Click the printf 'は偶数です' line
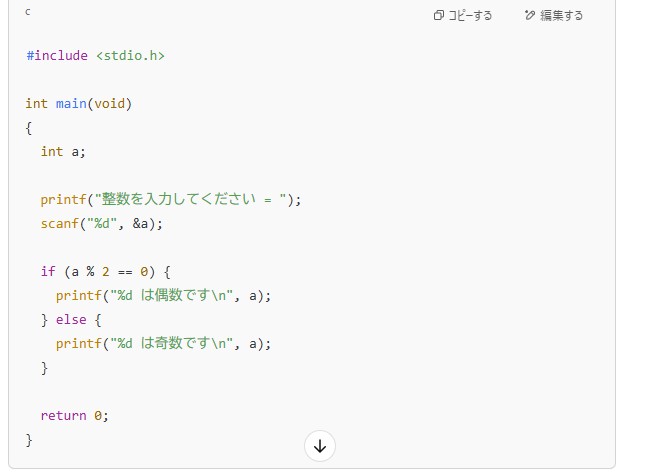Image resolution: width=645 pixels, height=474 pixels. (163, 295)
